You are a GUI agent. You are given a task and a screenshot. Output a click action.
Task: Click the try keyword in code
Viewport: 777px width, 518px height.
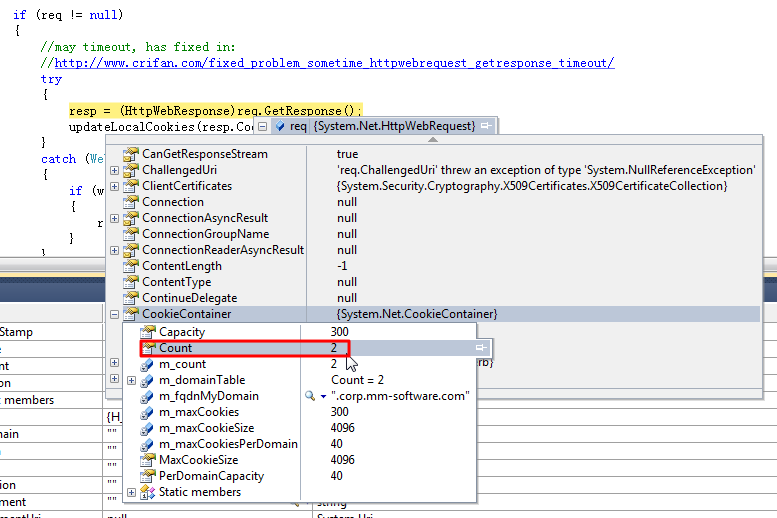pos(52,79)
